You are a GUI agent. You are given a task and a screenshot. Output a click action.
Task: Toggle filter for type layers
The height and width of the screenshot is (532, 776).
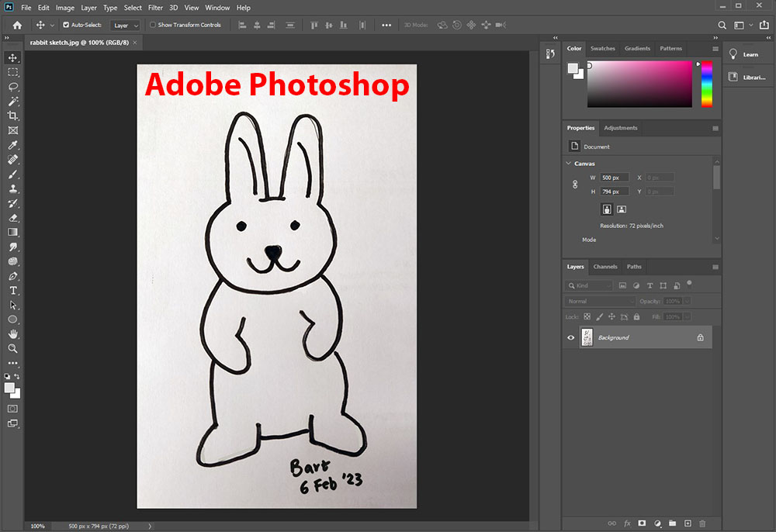tap(650, 286)
